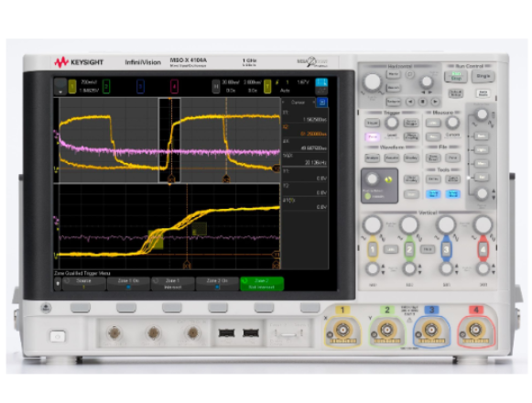The height and width of the screenshot is (403, 532).
Task: Toggle the blue Wave Gen 2 key
Action: pos(452,194)
